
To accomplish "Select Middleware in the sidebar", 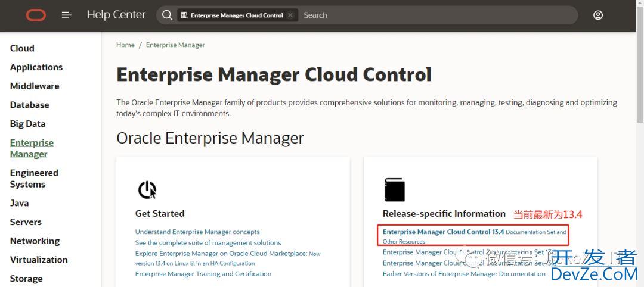I will click(x=35, y=86).
